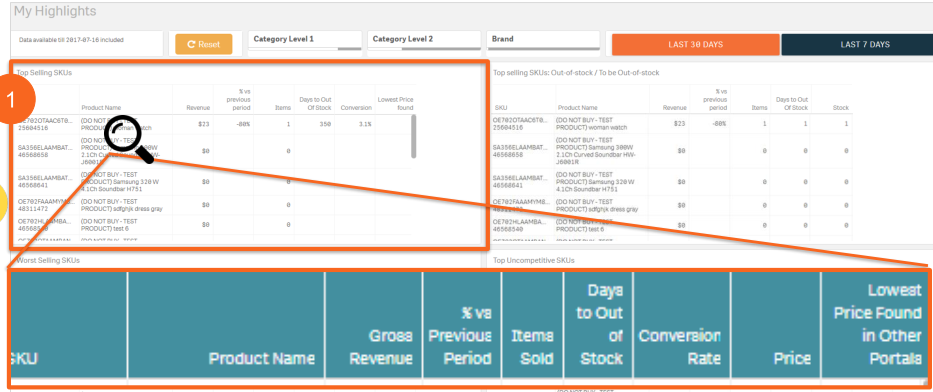
Task: Click the orange Reset button
Action: [x=203, y=44]
